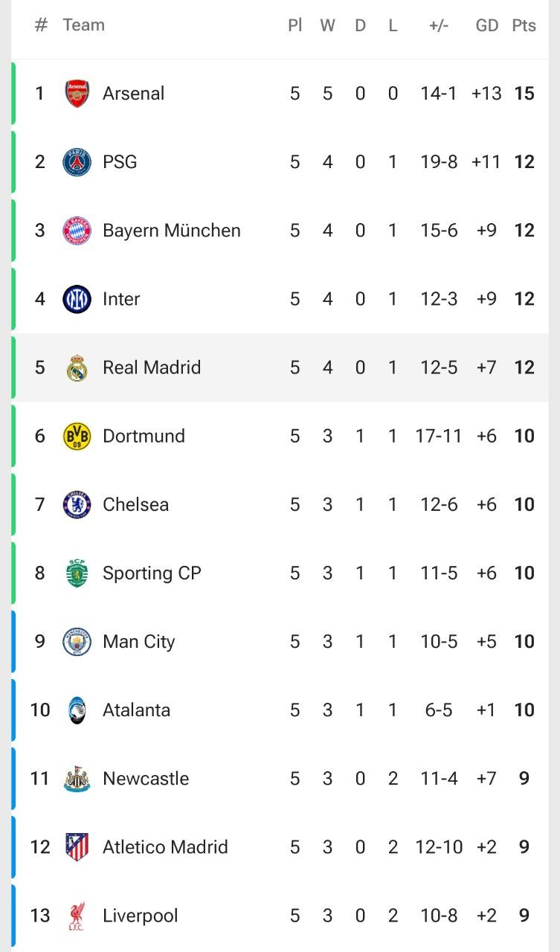Open the Arsenal team name link

click(134, 94)
